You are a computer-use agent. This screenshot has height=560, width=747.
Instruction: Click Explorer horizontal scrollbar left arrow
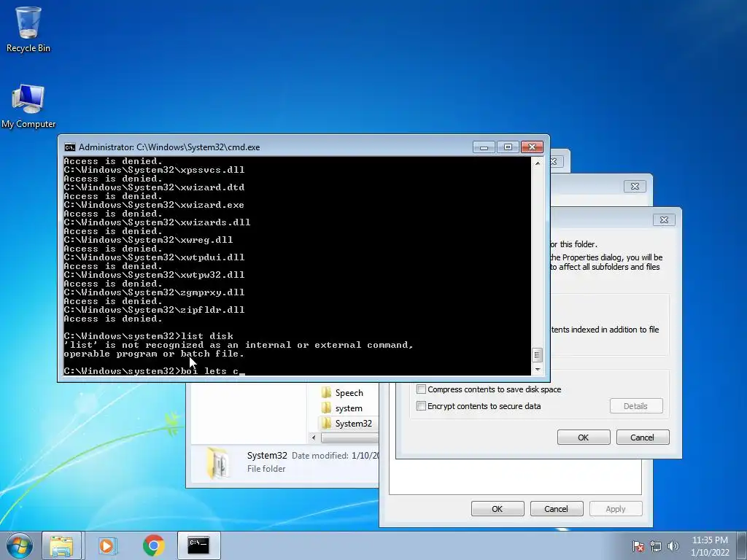click(x=314, y=437)
